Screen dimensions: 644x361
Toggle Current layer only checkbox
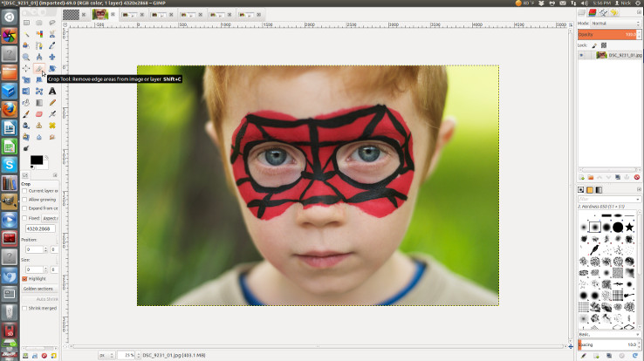(24, 191)
